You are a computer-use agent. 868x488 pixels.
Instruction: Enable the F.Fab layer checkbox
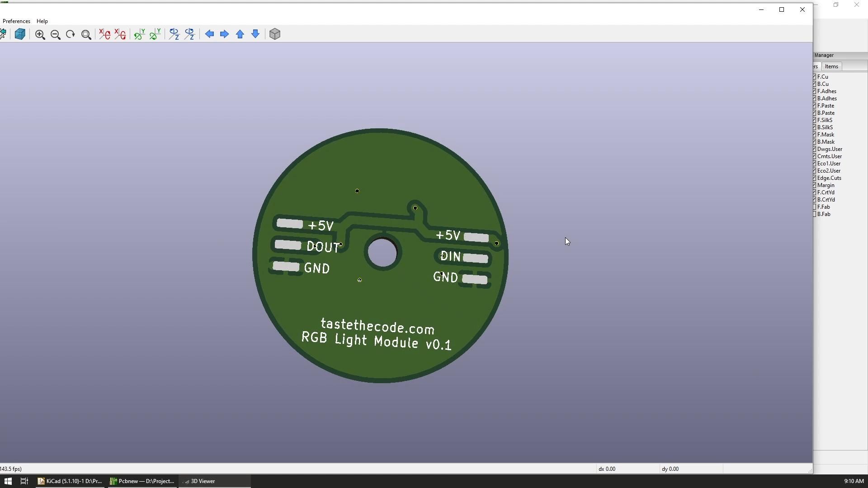click(815, 206)
